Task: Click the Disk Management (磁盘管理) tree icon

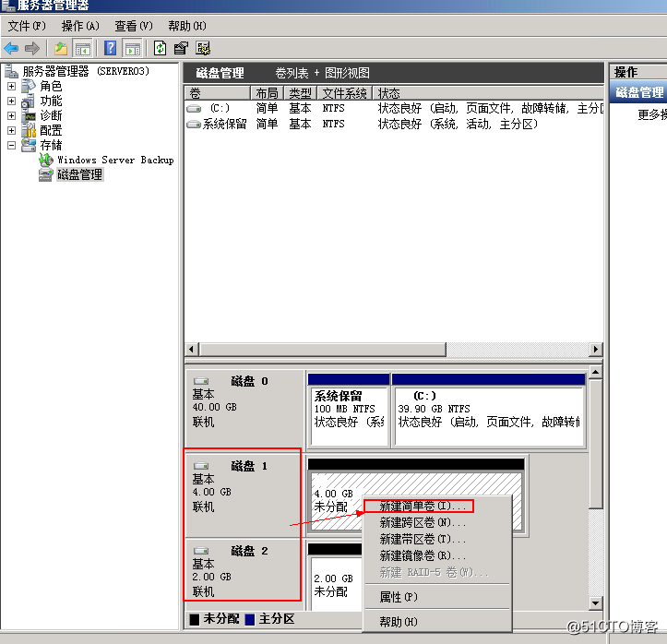Action: [x=46, y=174]
